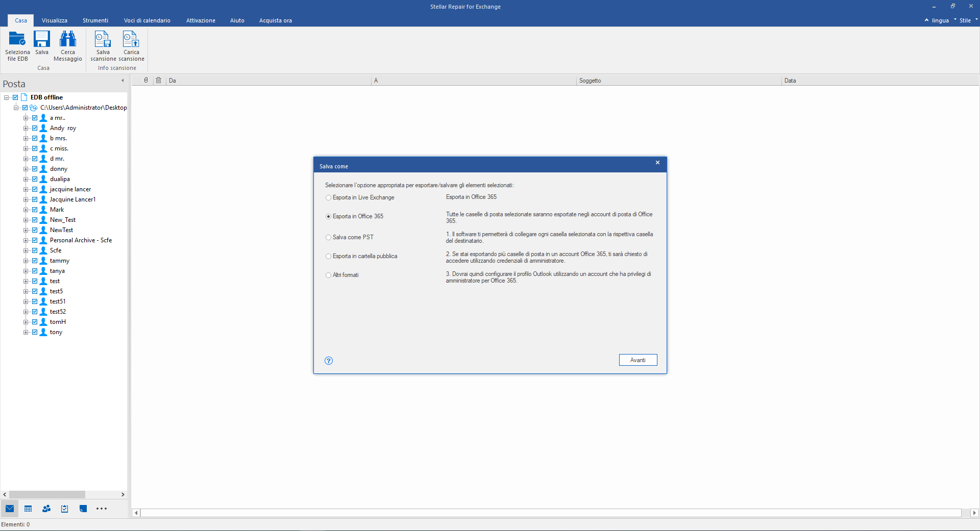Expand the b mrs. mailbox node

click(26, 138)
